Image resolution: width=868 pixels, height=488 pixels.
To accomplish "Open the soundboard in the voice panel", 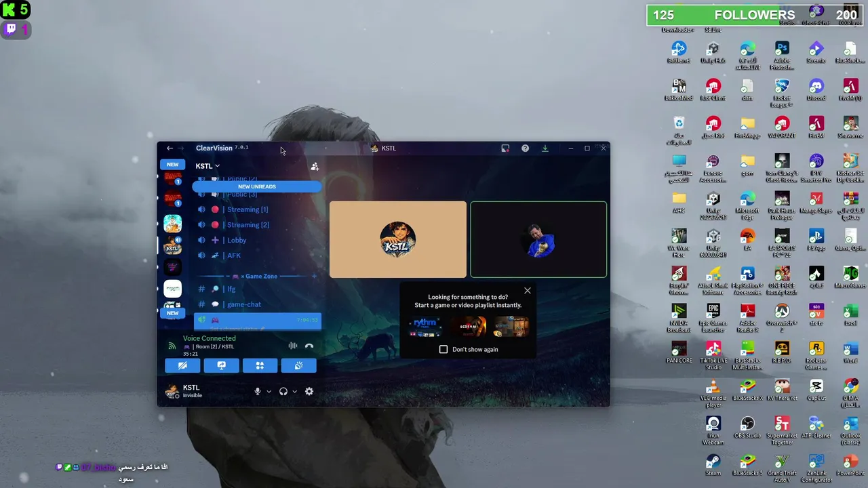I will pyautogui.click(x=298, y=365).
